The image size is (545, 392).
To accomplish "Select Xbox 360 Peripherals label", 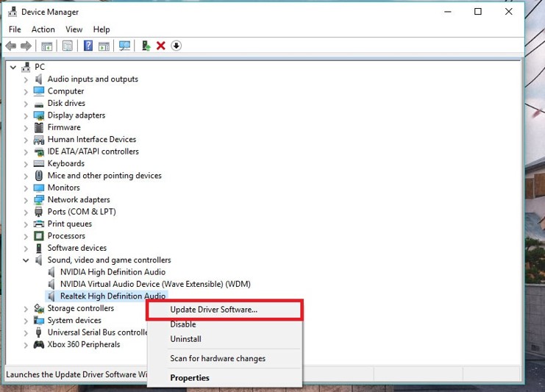I will click(83, 344).
